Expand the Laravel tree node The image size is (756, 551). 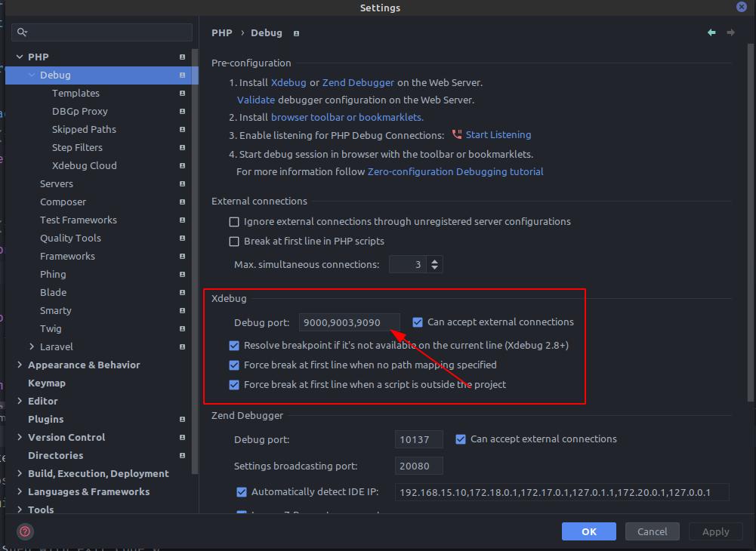(32, 346)
